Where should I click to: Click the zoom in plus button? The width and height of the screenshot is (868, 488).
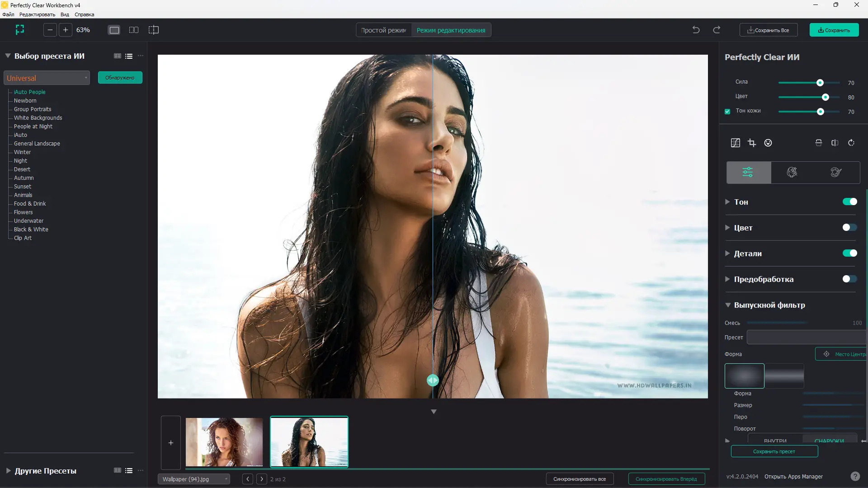(66, 30)
